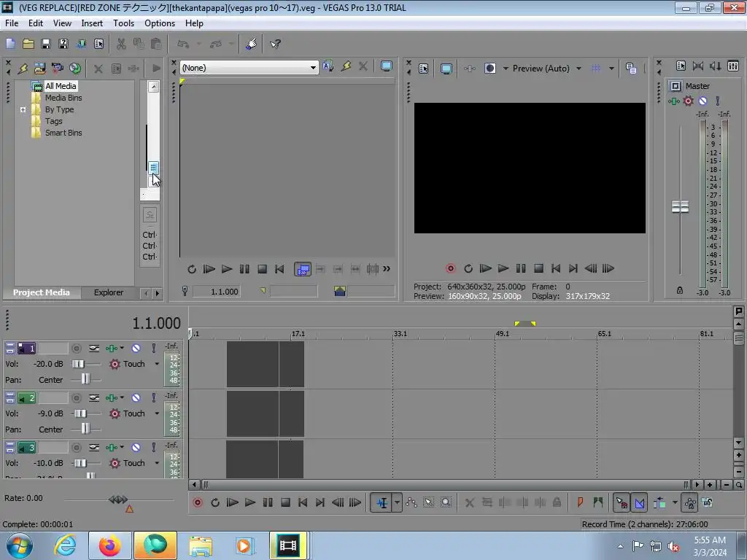Open a project with the folder icon

tap(28, 44)
